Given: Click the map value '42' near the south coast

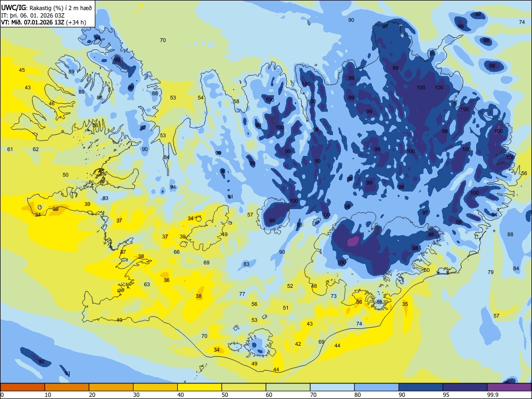Looking at the screenshot, I should (298, 344).
